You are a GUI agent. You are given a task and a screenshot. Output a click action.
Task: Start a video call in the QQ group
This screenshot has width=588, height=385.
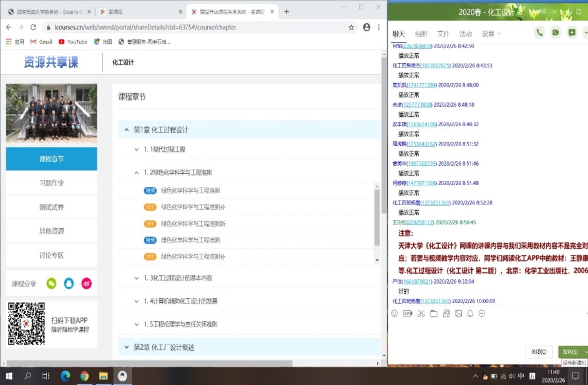pos(556,33)
